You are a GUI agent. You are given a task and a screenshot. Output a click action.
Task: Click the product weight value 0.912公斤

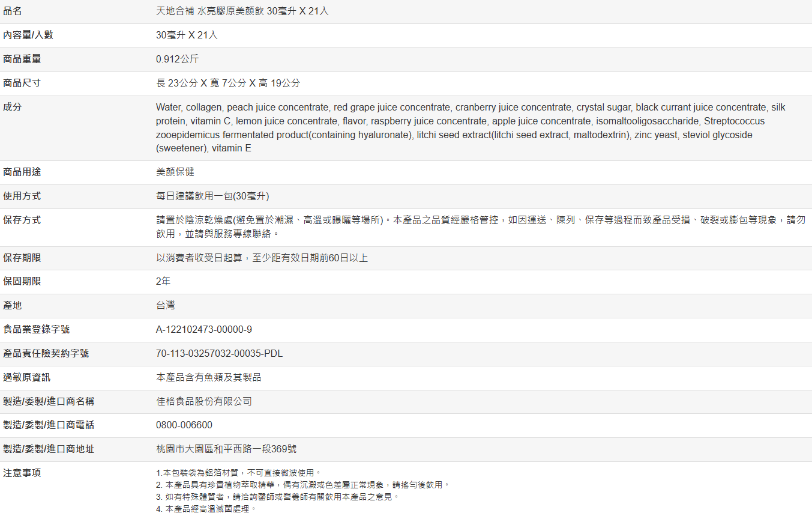tap(177, 59)
